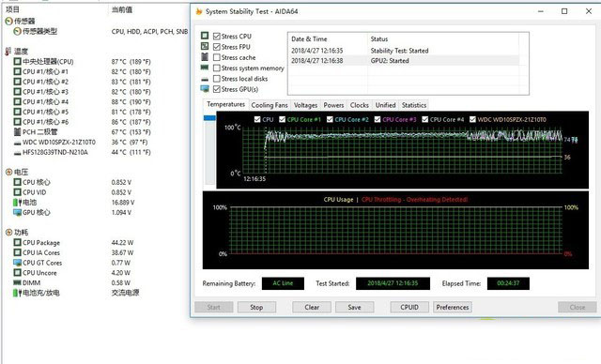Click the greyed-out Start button

click(213, 307)
